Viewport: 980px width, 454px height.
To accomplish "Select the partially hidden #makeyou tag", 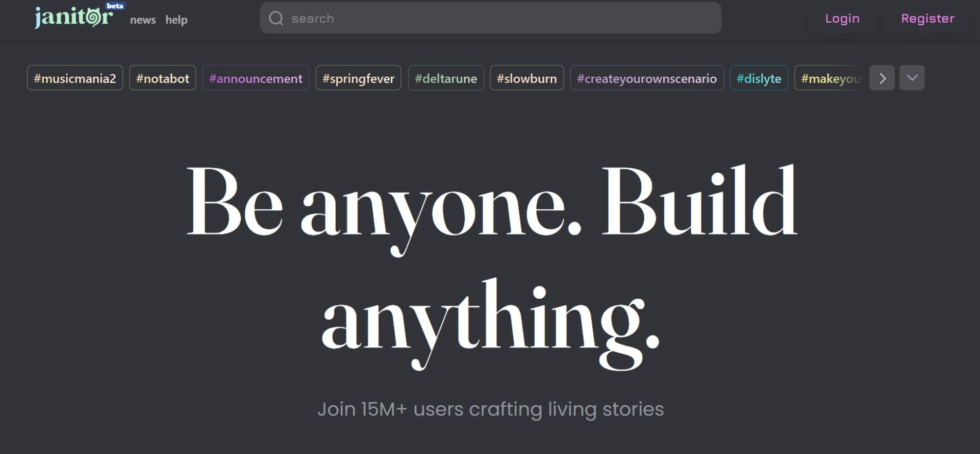I will pyautogui.click(x=829, y=78).
